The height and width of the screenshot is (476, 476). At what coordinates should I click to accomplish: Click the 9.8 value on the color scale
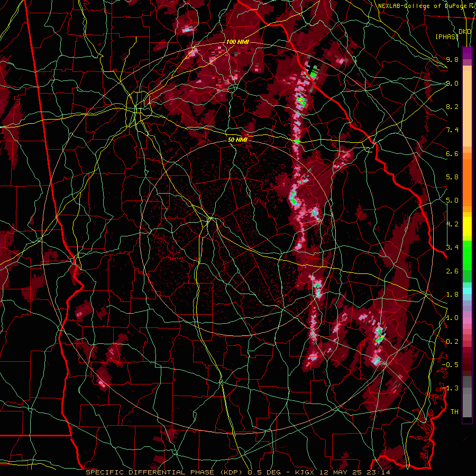[x=452, y=59]
